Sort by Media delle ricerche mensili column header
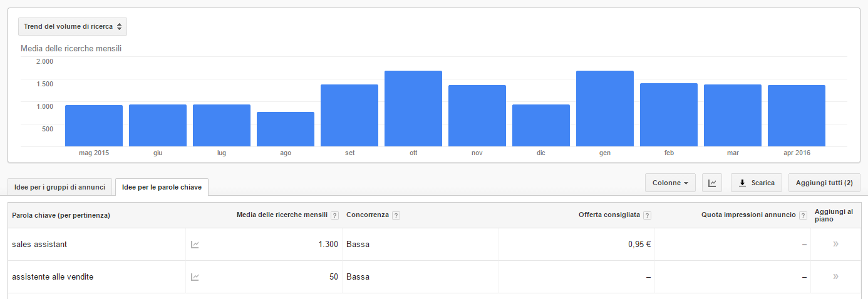 [282, 215]
